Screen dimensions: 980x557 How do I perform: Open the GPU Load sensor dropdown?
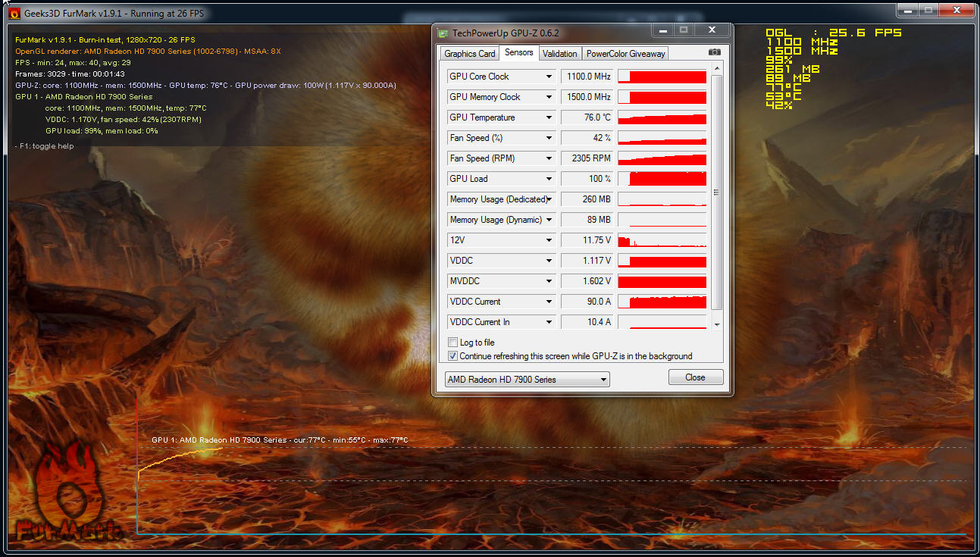(549, 179)
